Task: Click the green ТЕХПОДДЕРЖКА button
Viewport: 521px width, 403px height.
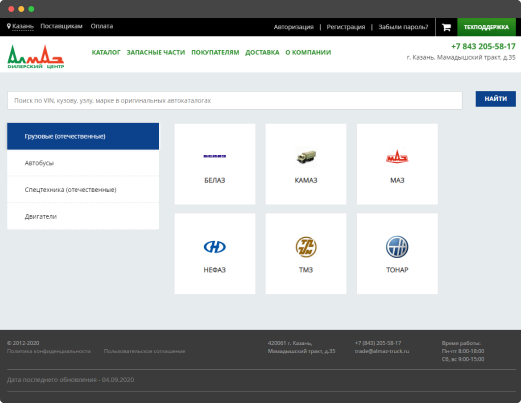Action: click(486, 27)
